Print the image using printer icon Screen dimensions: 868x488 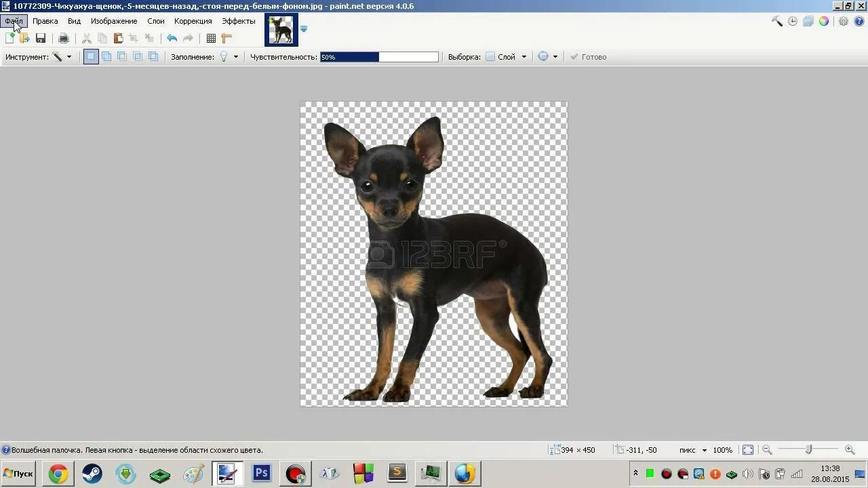64,39
